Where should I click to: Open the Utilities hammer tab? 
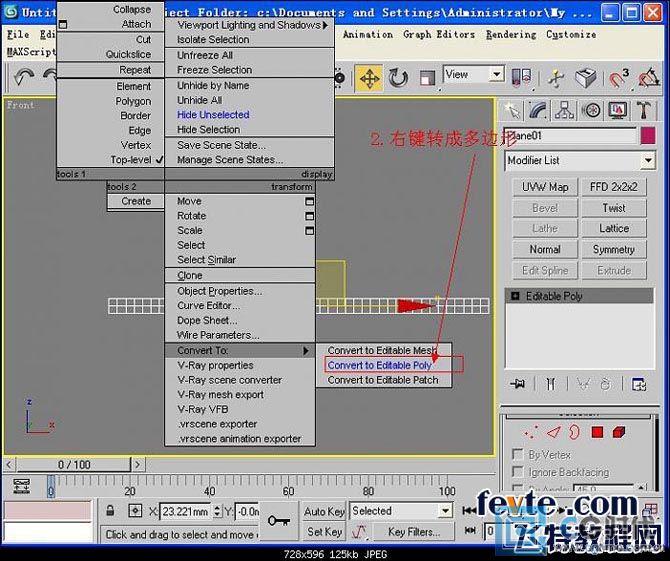pos(644,110)
